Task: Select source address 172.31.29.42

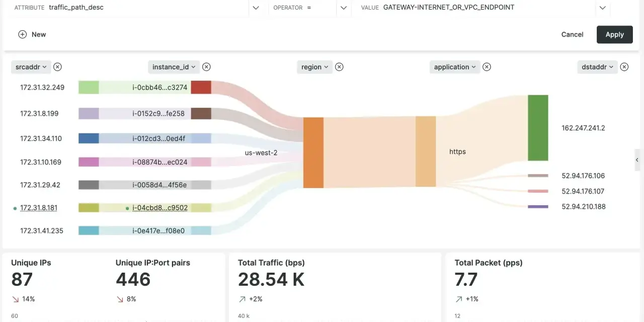Action: (x=40, y=185)
